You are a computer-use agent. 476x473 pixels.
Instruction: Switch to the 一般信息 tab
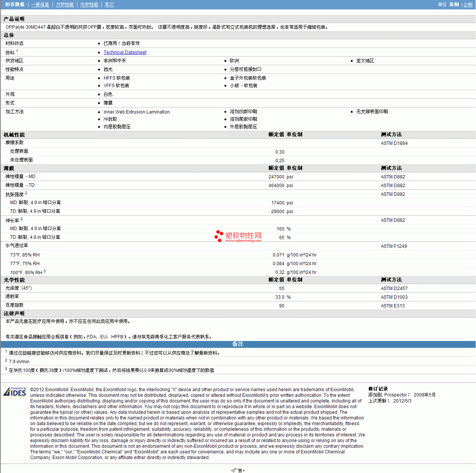pos(40,5)
